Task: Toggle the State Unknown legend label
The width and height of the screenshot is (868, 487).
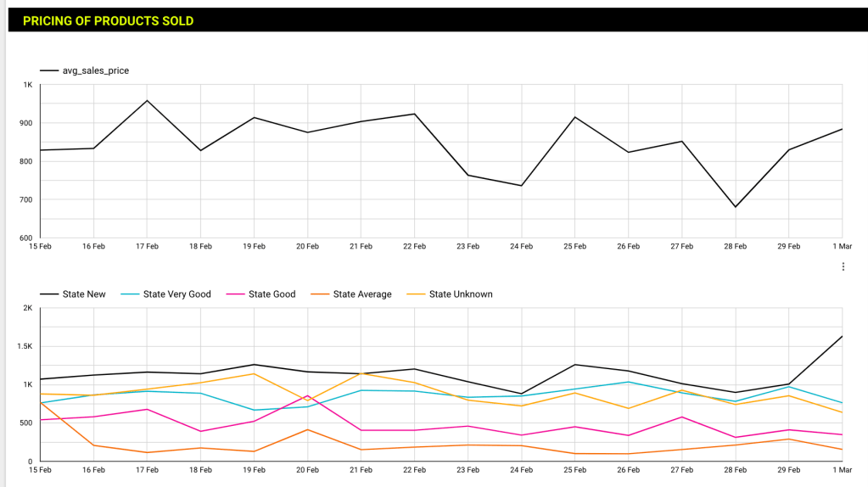Action: pos(460,294)
